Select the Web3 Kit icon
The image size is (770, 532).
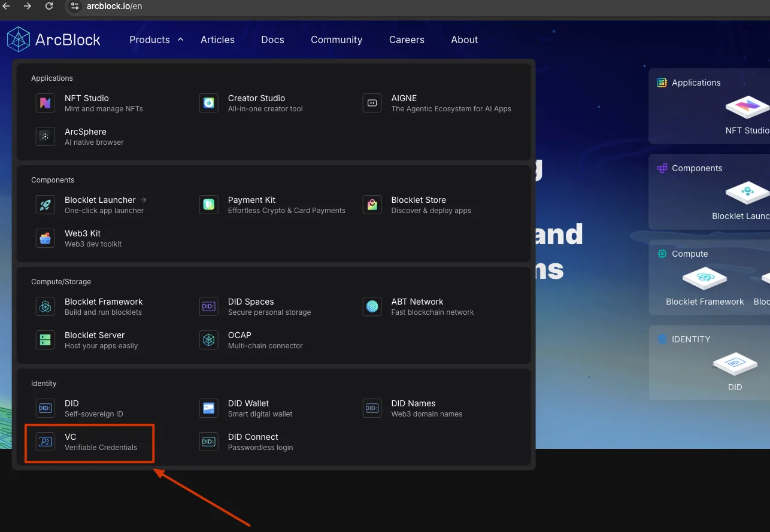click(45, 238)
